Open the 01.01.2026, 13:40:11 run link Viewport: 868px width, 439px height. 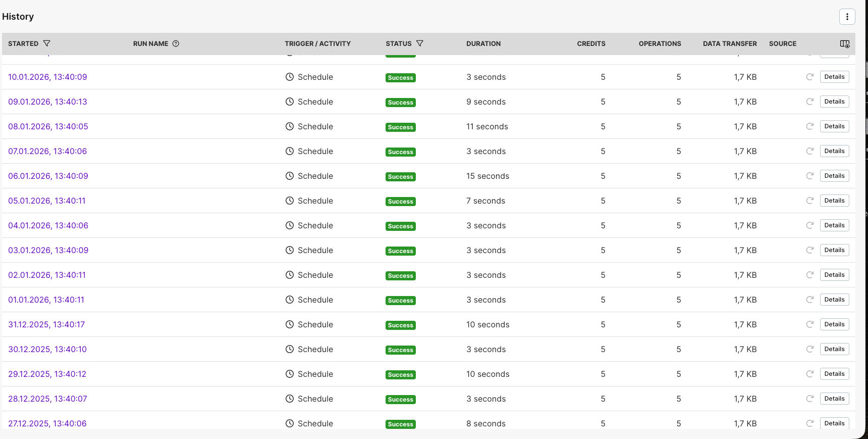[46, 300]
